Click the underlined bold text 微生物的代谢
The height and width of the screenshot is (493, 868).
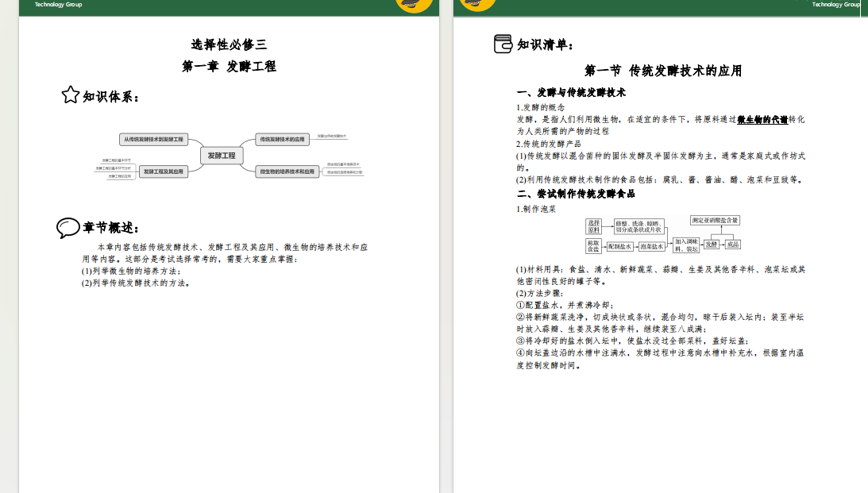coord(762,120)
